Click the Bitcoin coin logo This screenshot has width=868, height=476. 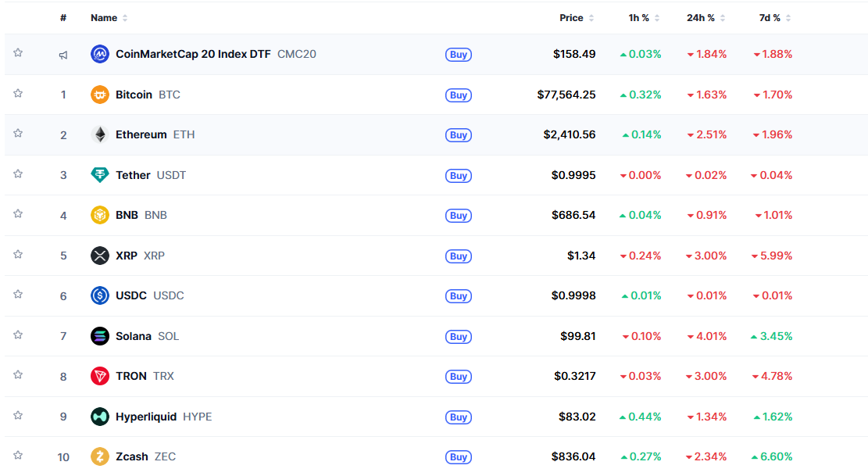point(100,95)
